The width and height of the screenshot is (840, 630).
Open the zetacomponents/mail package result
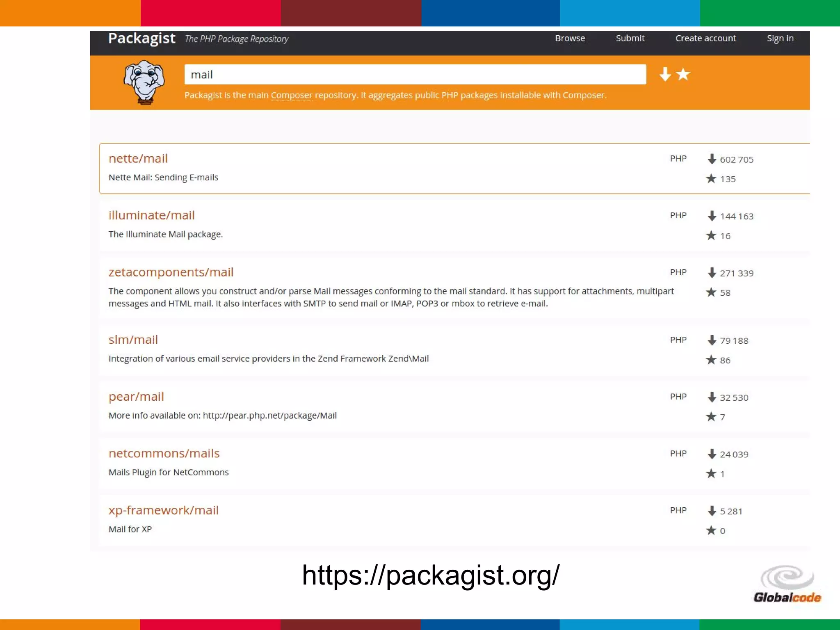(171, 272)
